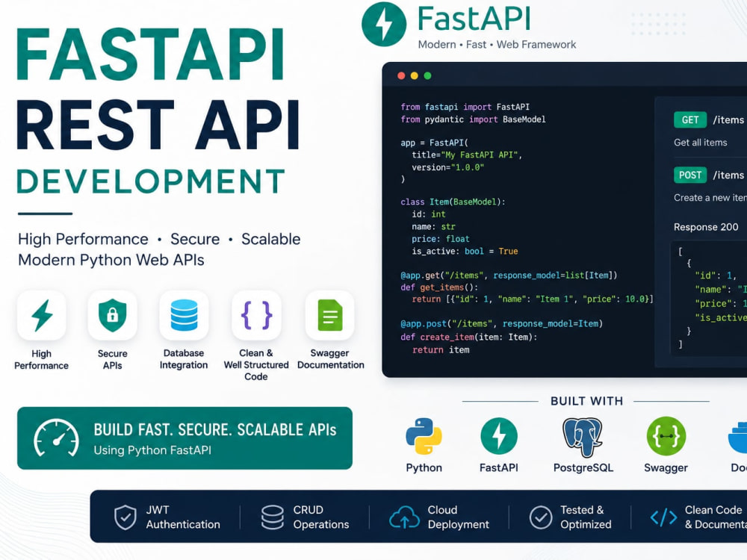This screenshot has height=560, width=747.
Task: Click the red close dot on code window
Action: (401, 75)
